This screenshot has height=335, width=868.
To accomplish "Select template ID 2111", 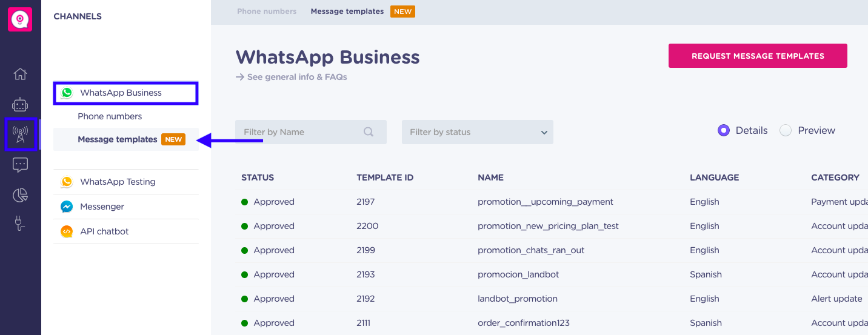I will coord(363,323).
